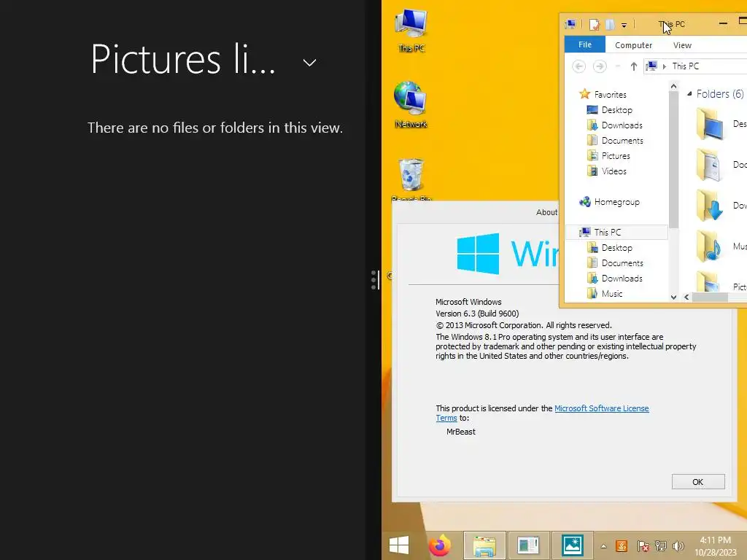The width and height of the screenshot is (747, 560).
Task: Click the Properties quick access toolbar icon
Action: pos(594,24)
